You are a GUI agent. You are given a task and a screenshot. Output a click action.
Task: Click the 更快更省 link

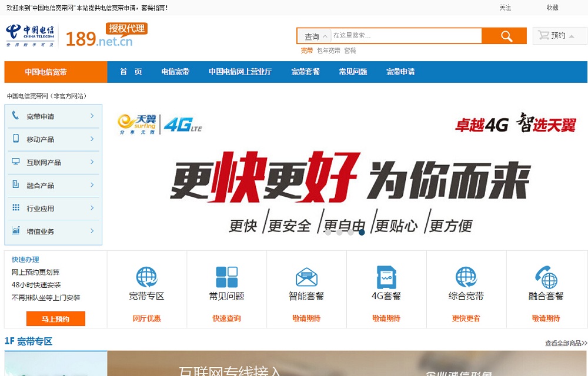click(466, 318)
